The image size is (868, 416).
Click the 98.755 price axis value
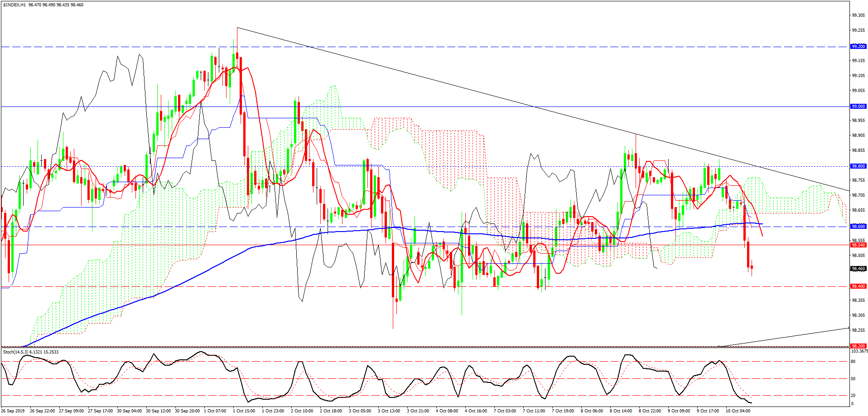(858, 180)
